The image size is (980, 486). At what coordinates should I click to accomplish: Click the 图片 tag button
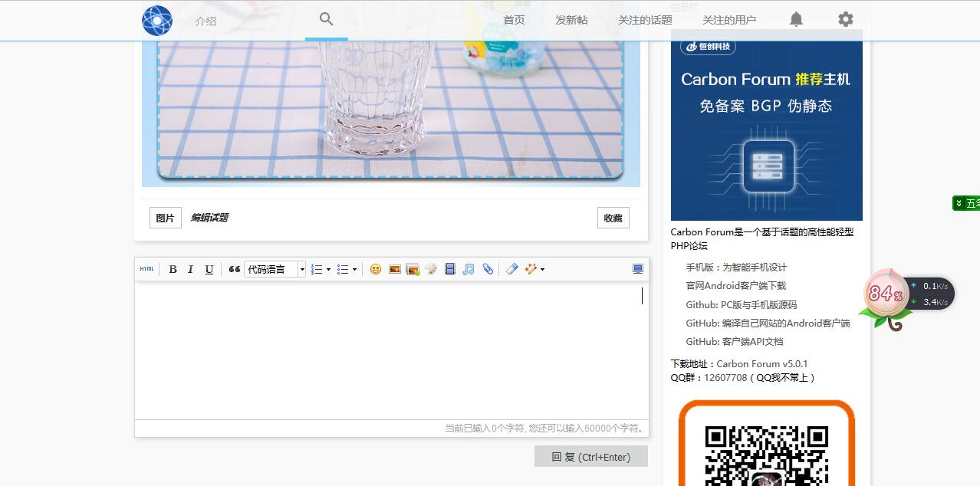(x=165, y=218)
